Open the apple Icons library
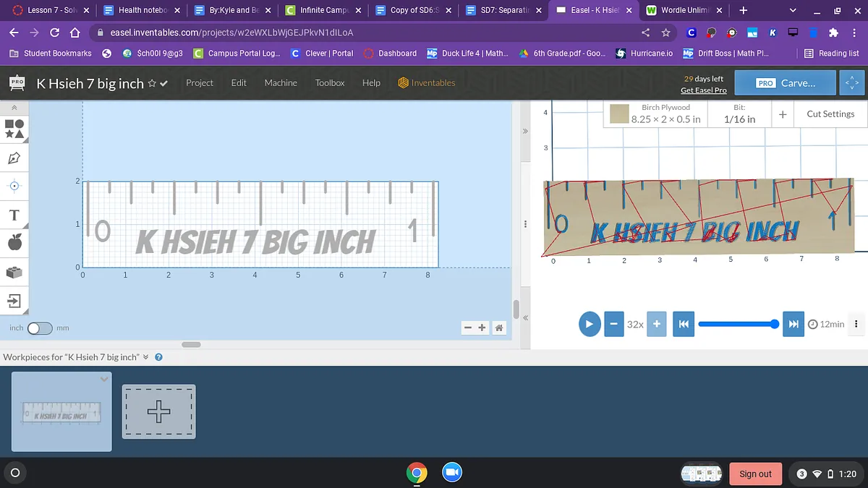 point(14,243)
